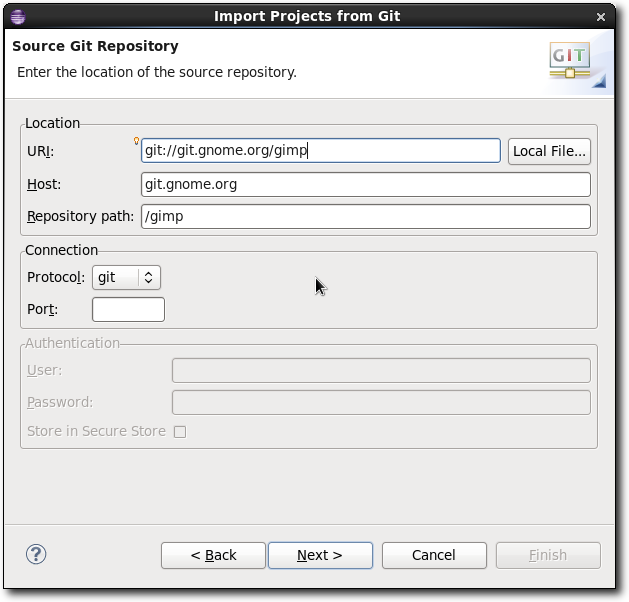Focus the URI text field
Screen dimensions: 629x602
pyautogui.click(x=320, y=151)
